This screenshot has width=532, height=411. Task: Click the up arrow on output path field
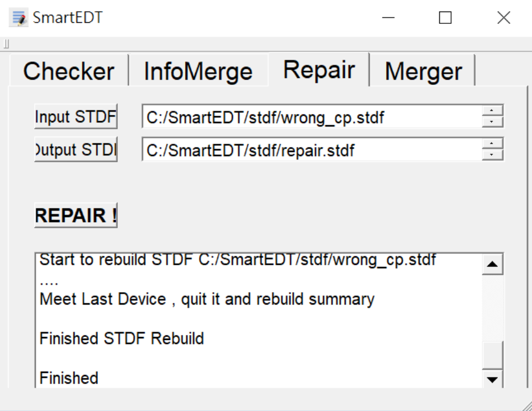(493, 144)
